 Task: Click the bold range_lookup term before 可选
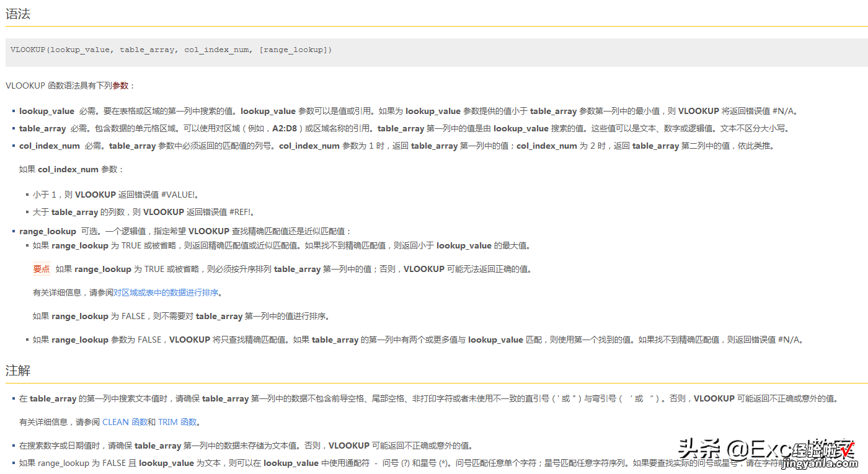48,231
